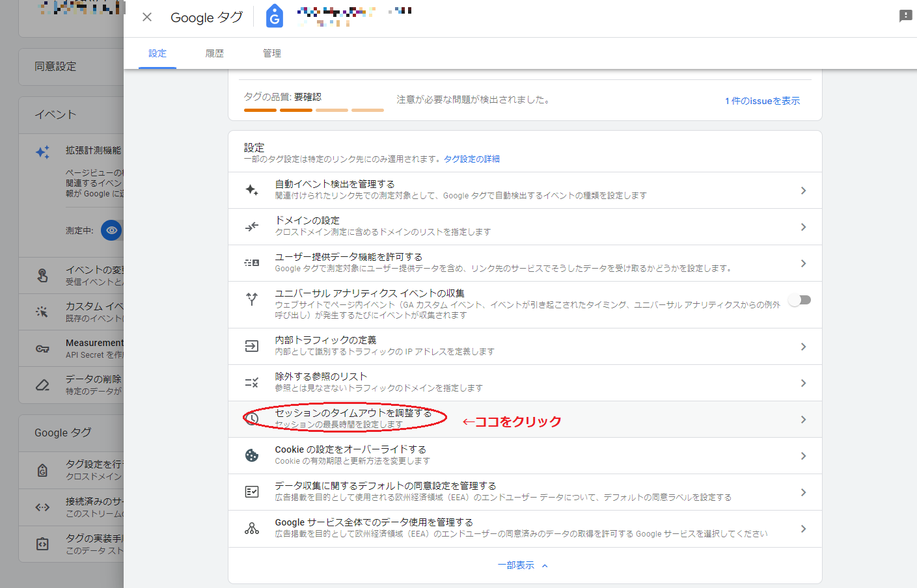Open the feedback icon in the top right corner
Screen dimensions: 917x588
(905, 16)
